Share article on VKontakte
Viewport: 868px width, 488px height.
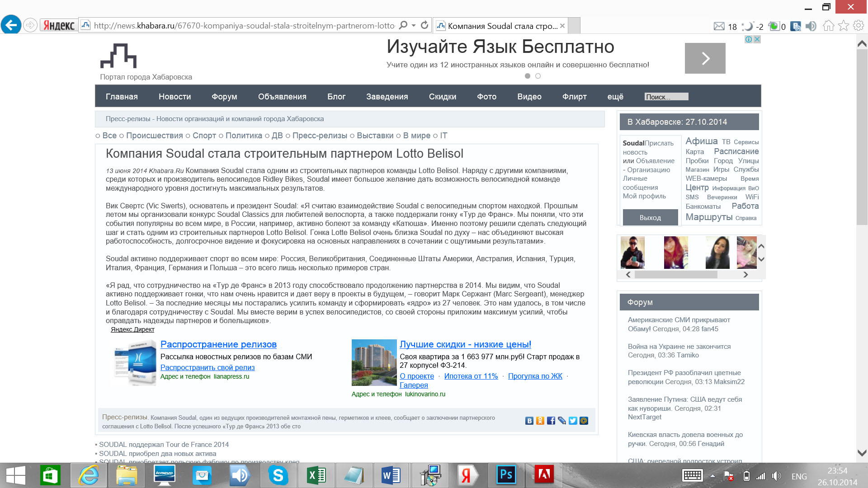coord(529,421)
